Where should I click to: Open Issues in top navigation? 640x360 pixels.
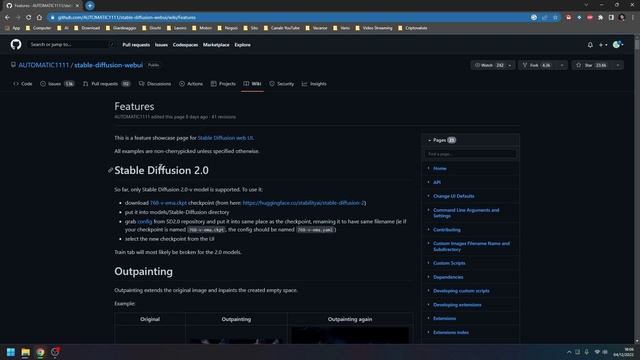(x=161, y=45)
